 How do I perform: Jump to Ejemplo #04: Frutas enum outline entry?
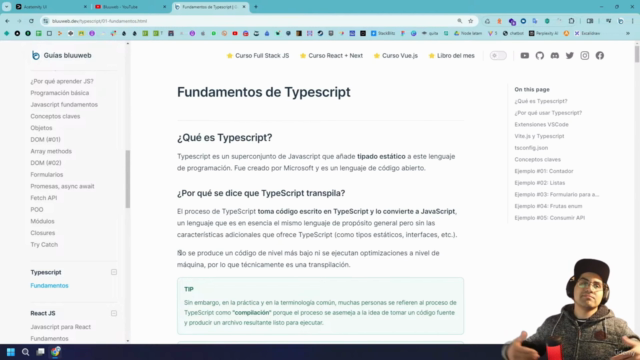pos(548,206)
